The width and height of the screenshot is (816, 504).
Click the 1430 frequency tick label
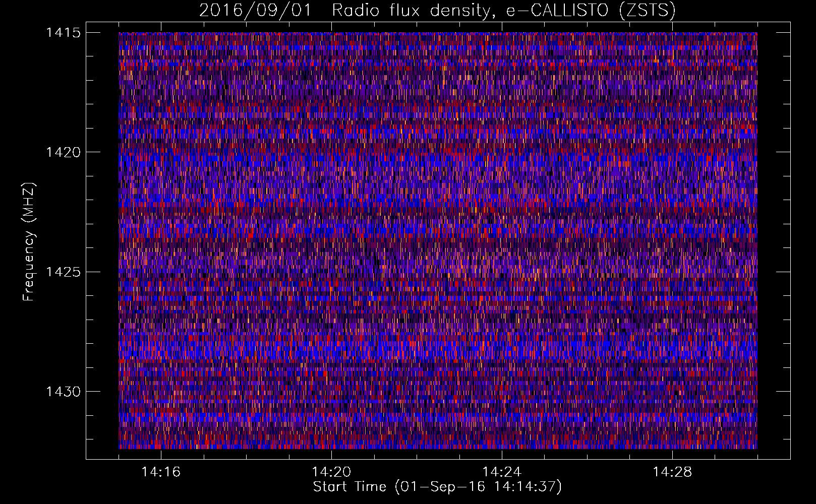[x=64, y=392]
